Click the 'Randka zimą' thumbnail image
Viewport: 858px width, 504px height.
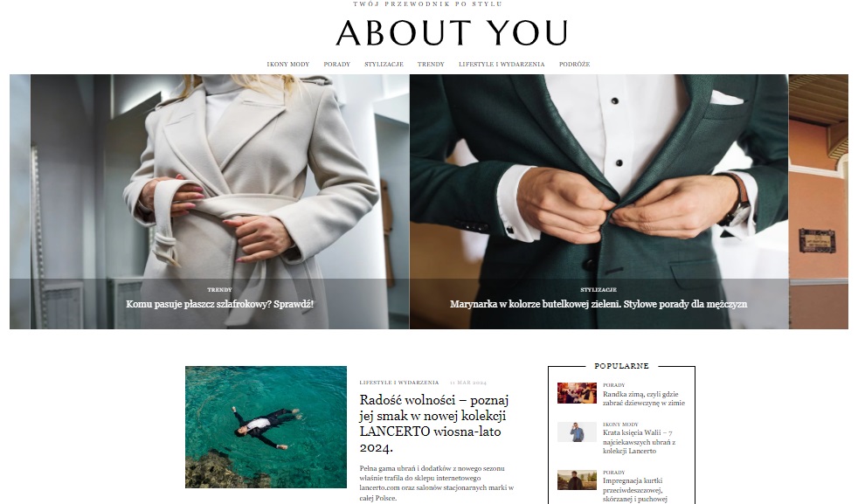coord(577,393)
